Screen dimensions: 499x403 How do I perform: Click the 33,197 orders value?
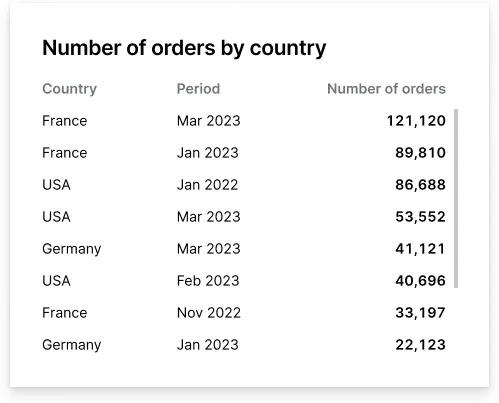pos(420,313)
